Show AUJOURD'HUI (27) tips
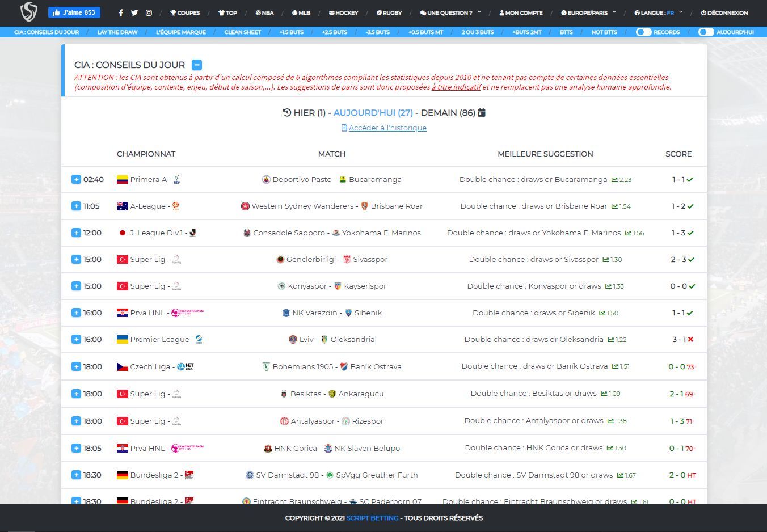 (x=373, y=113)
